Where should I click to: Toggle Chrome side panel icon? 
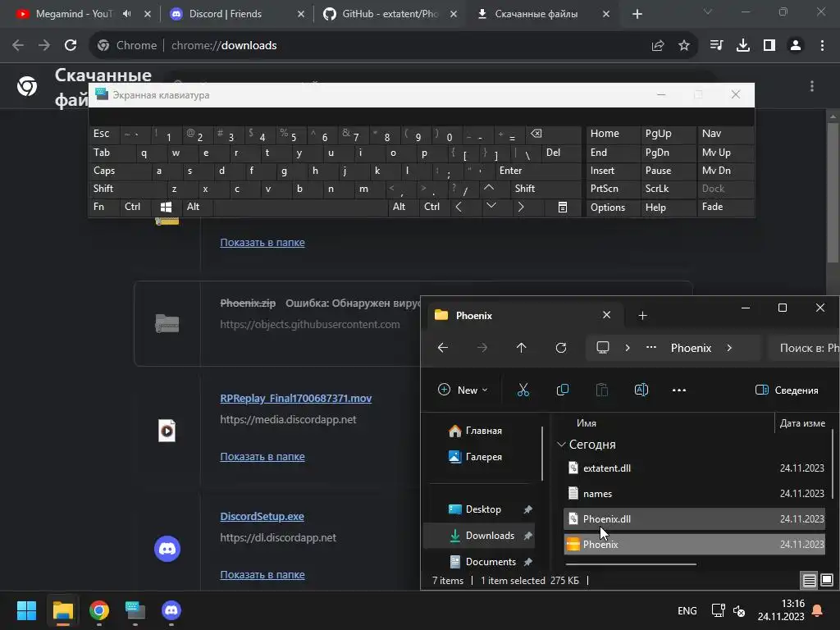click(x=769, y=46)
